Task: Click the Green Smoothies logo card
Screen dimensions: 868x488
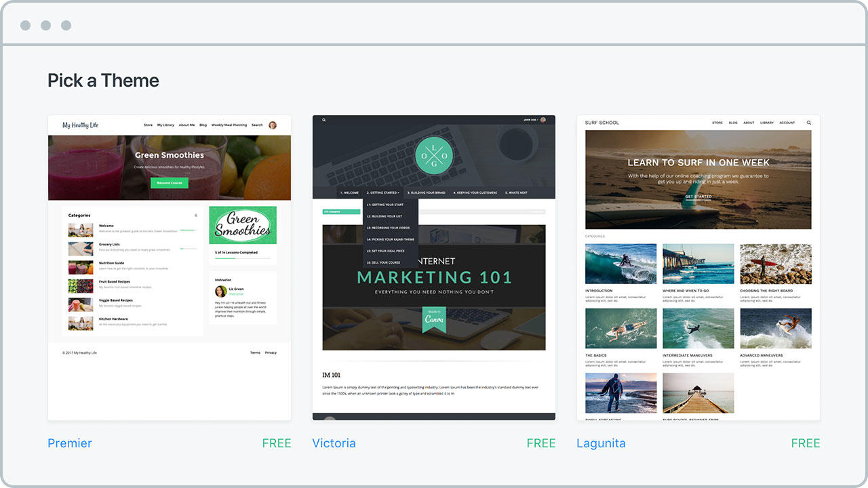Action: tap(243, 226)
